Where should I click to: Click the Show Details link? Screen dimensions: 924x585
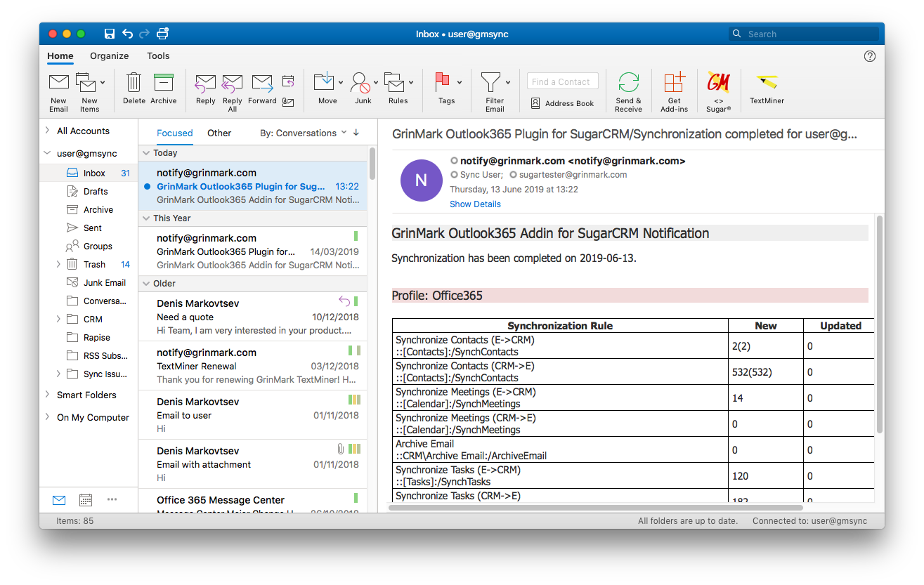click(476, 204)
